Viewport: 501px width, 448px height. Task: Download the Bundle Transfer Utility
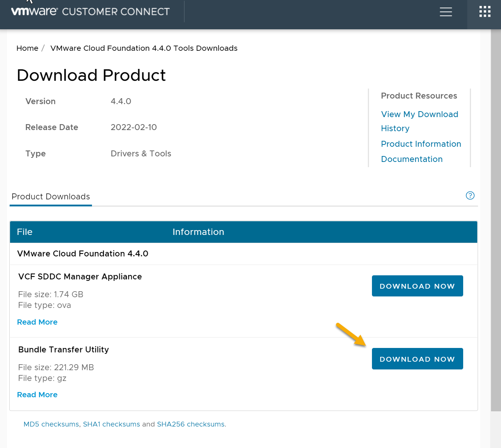[417, 359]
